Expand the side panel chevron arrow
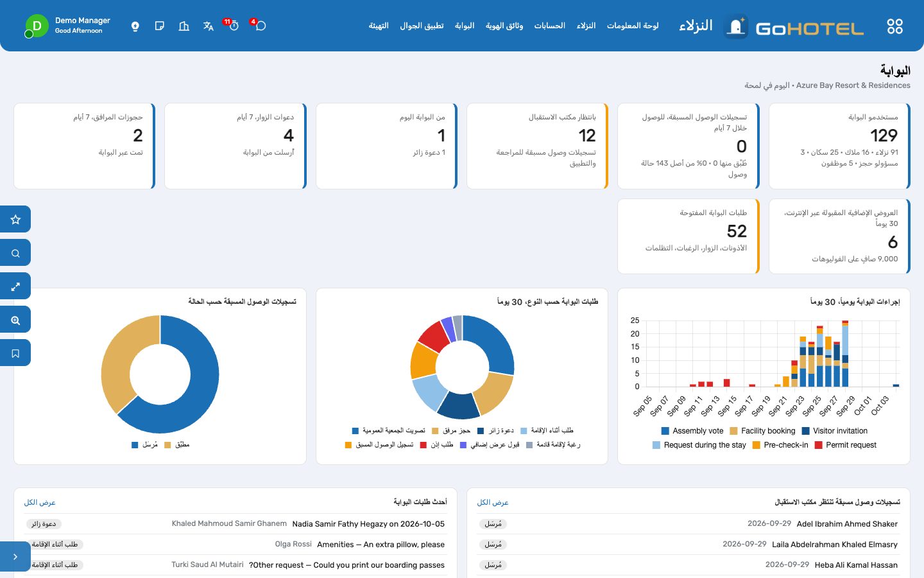This screenshot has width=924, height=578. point(15,556)
